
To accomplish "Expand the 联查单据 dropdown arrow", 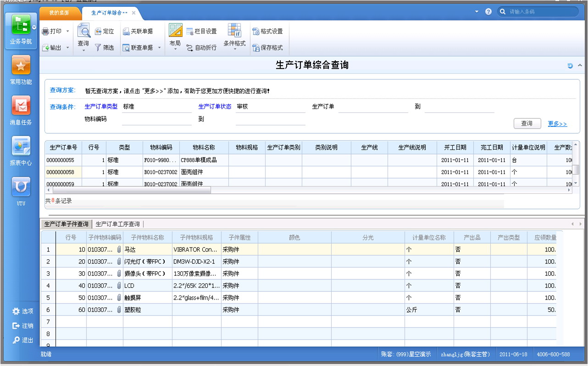I will point(160,48).
